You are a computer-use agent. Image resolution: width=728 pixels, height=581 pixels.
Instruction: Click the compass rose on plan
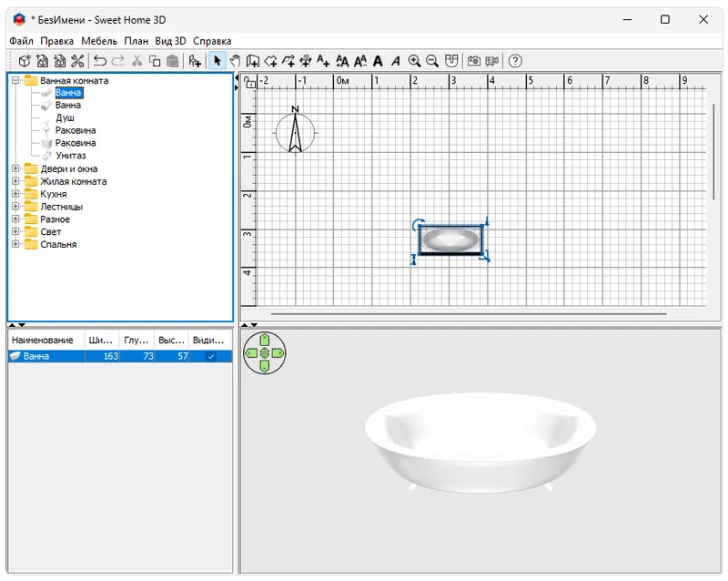point(295,132)
